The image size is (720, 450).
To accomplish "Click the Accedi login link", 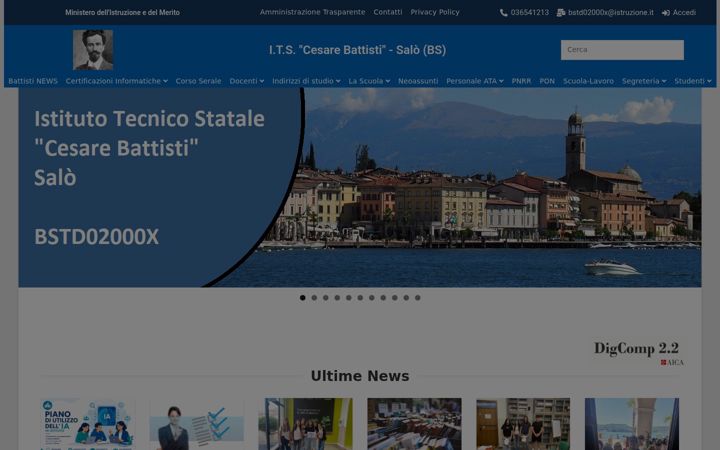I will [684, 12].
